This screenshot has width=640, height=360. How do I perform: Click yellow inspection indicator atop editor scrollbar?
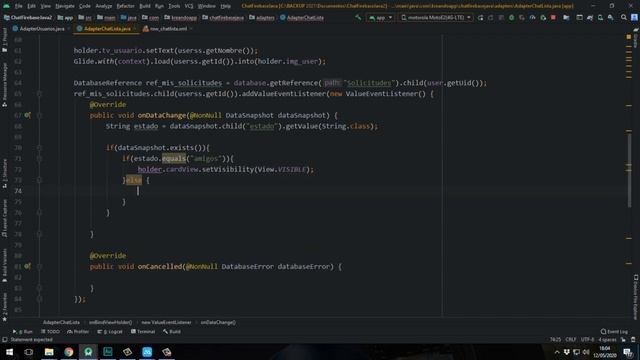[x=629, y=37]
